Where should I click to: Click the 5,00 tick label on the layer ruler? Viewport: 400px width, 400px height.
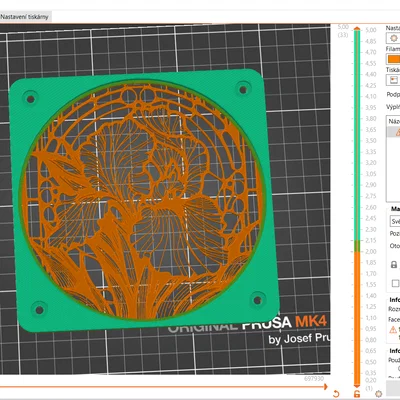tap(371, 30)
